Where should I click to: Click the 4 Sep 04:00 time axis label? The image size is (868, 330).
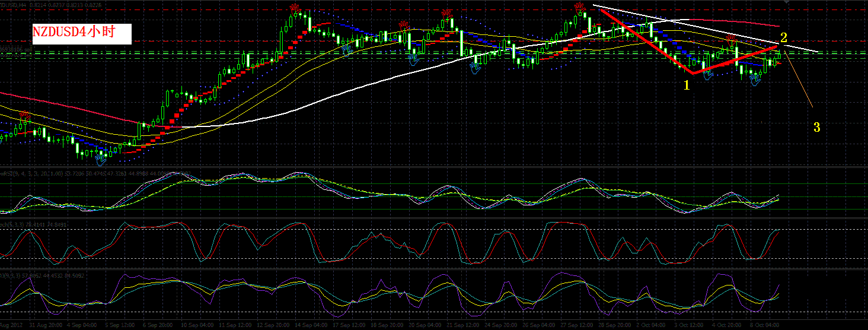point(82,325)
